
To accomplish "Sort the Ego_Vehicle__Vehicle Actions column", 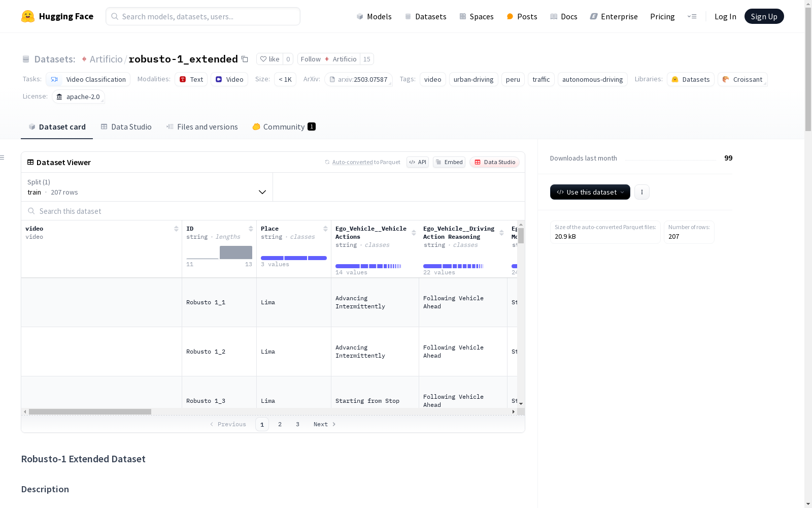I will 414,233.
